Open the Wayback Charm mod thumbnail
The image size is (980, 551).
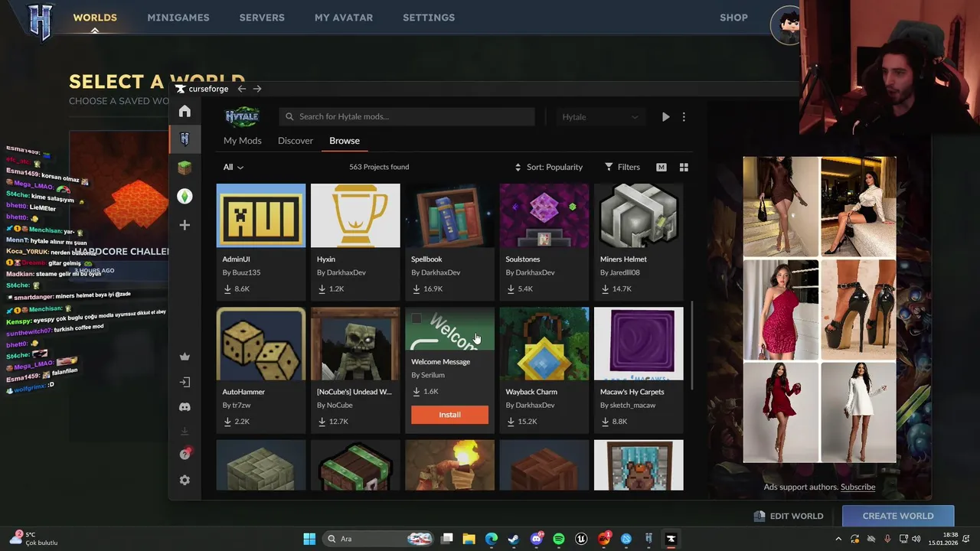click(x=544, y=344)
